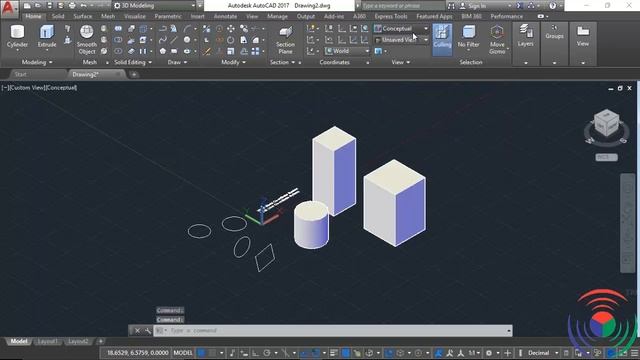
Task: Select the Array tool in Modify panel
Action: pyautogui.click(x=256, y=51)
